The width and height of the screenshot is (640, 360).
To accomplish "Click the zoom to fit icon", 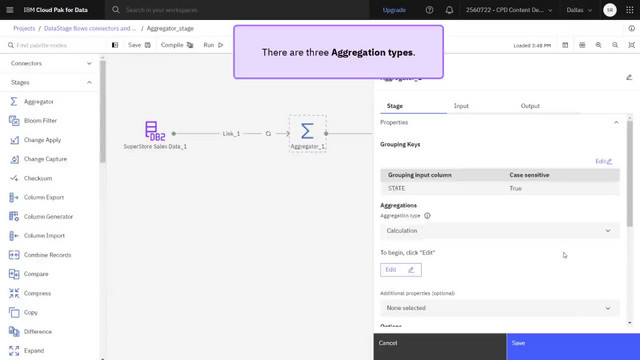I will coord(631,45).
